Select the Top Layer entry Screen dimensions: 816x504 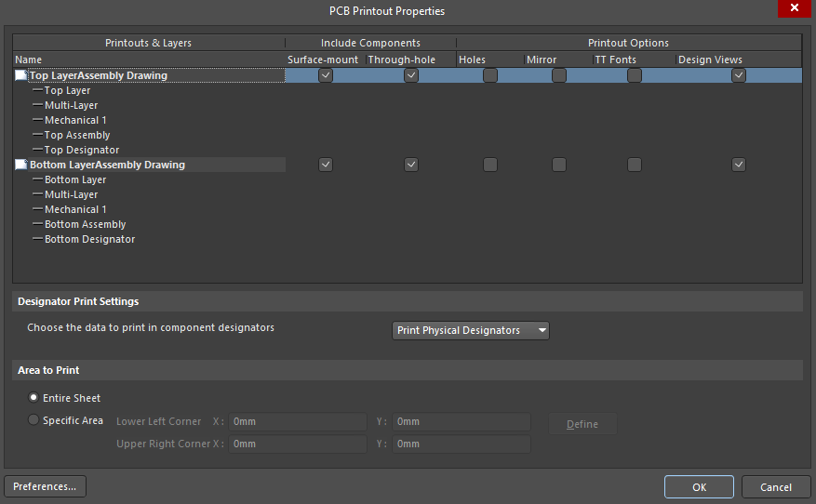(67, 90)
